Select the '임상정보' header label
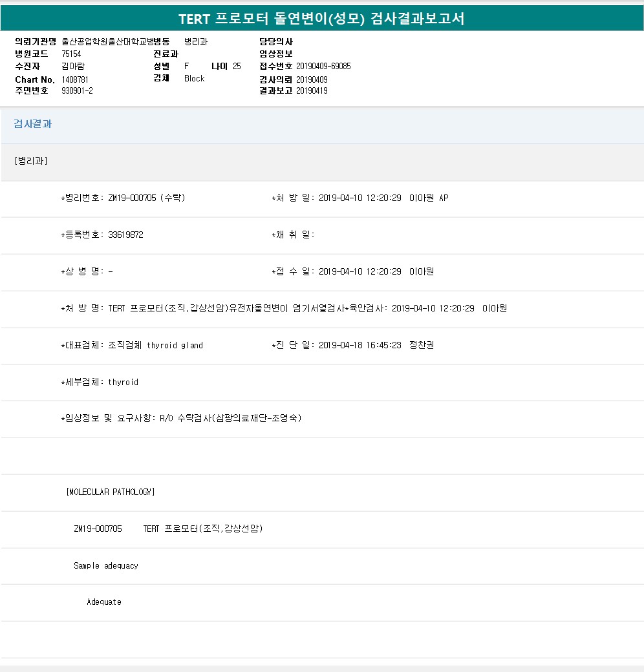Viewport: 644px width, 672px height. point(275,54)
